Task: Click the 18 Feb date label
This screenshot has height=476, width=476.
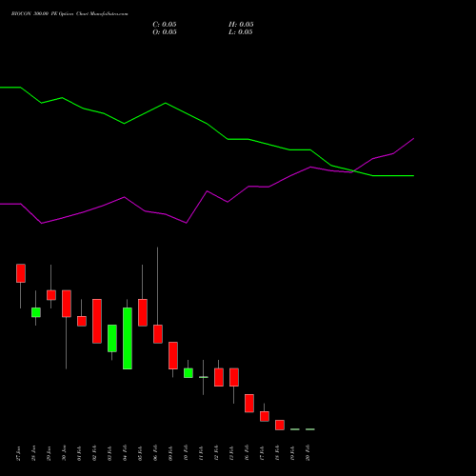Action: point(277,453)
